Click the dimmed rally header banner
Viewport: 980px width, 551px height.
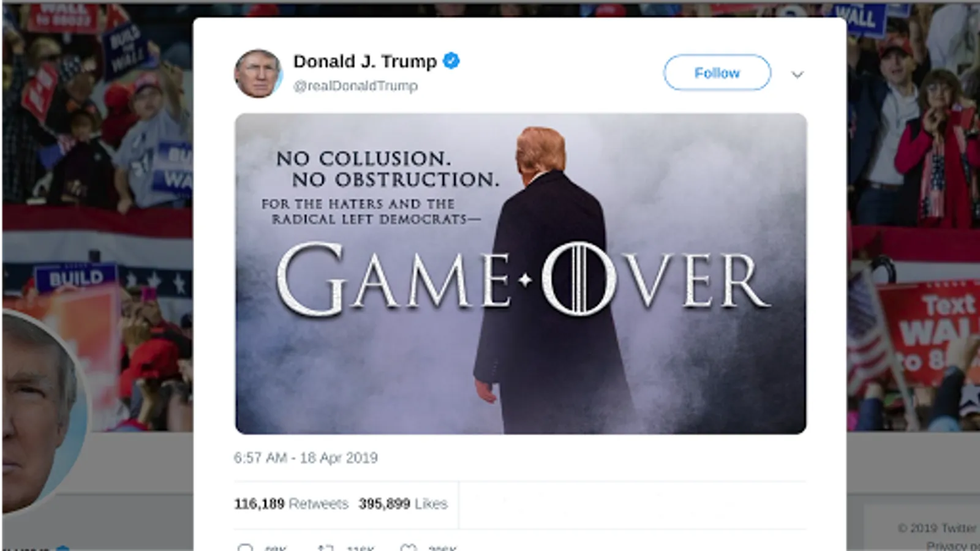tap(97, 184)
